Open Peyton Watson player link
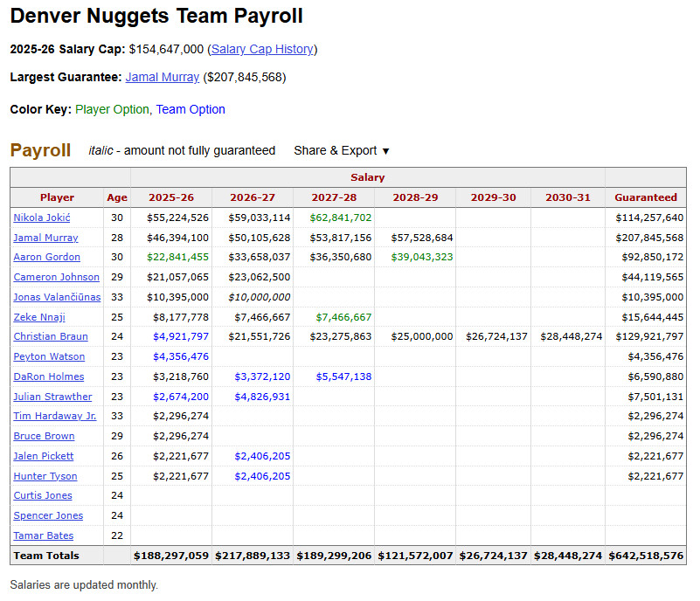The width and height of the screenshot is (700, 601). [x=49, y=356]
